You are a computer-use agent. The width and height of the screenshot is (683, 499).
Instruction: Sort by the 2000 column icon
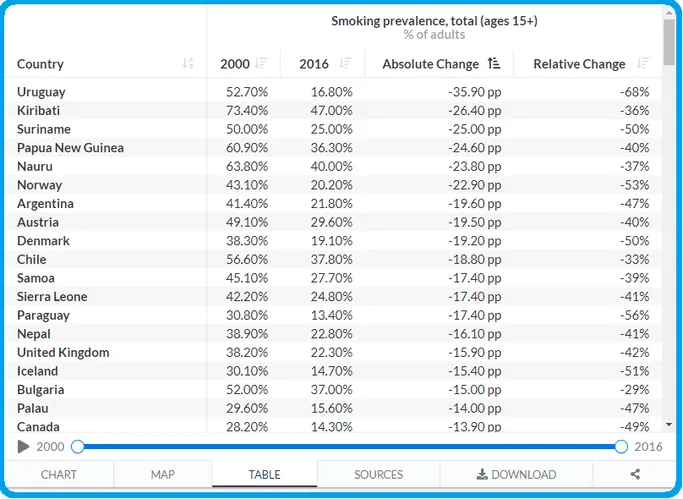pyautogui.click(x=261, y=64)
